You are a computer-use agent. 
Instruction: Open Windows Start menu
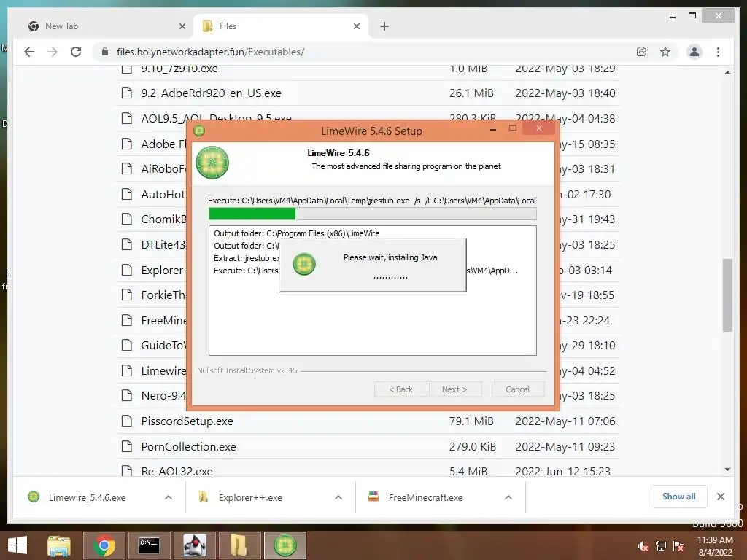pyautogui.click(x=18, y=545)
